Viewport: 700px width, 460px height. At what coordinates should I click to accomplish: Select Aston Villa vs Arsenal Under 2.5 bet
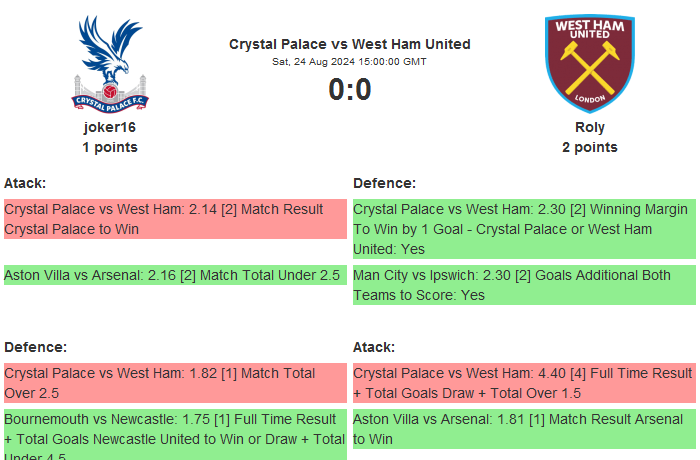[175, 275]
